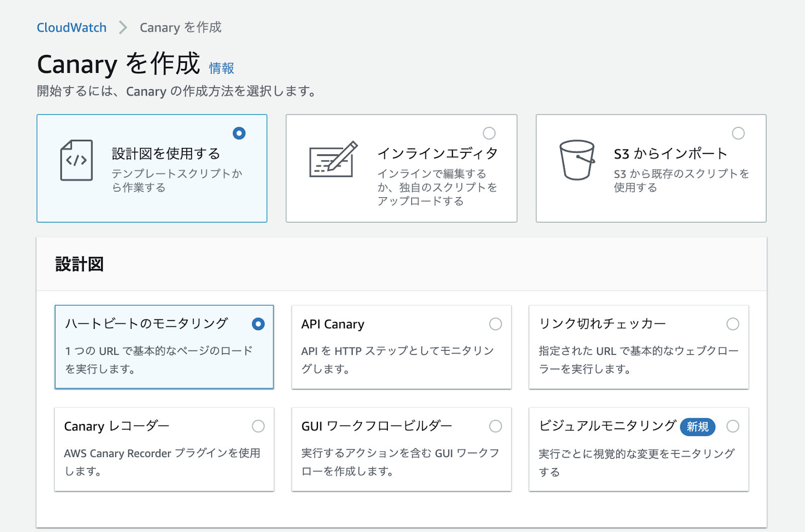
Task: Choose the API Canary radio button
Action: pos(496,324)
